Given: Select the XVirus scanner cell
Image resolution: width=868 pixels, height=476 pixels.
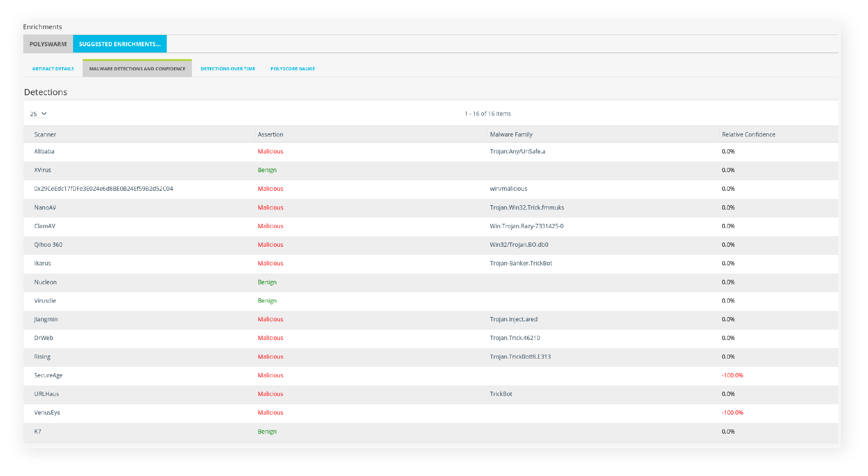Looking at the screenshot, I should pyautogui.click(x=43, y=170).
